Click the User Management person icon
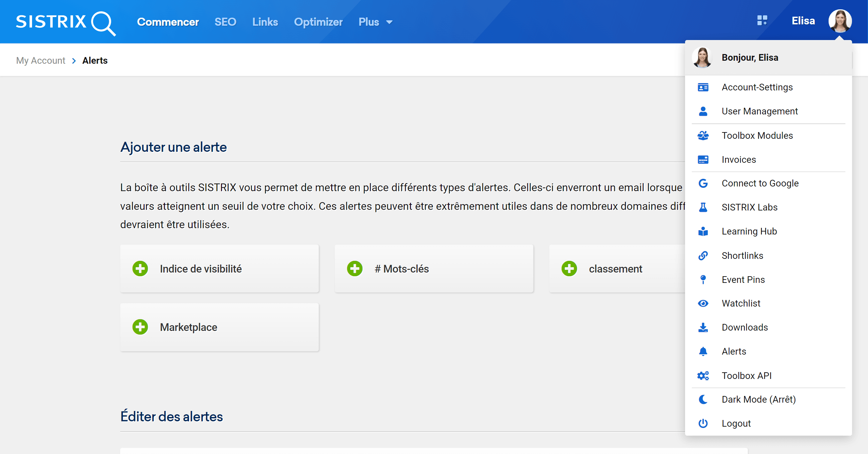This screenshot has height=454, width=868. (x=703, y=111)
